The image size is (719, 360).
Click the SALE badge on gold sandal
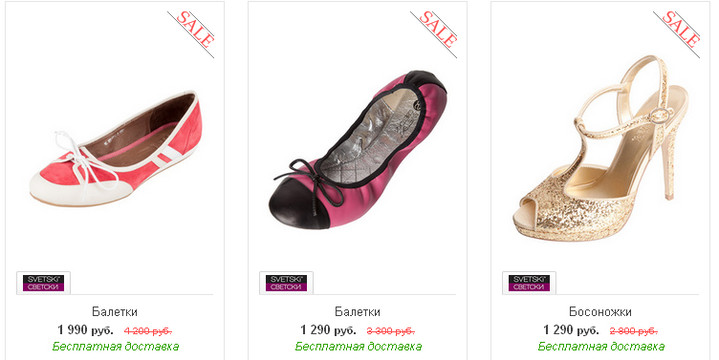pos(677,34)
